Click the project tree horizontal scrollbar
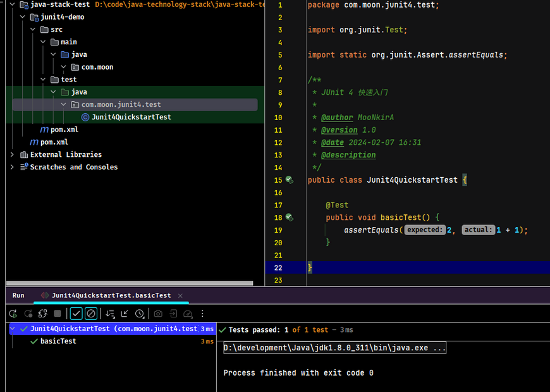 click(x=130, y=283)
